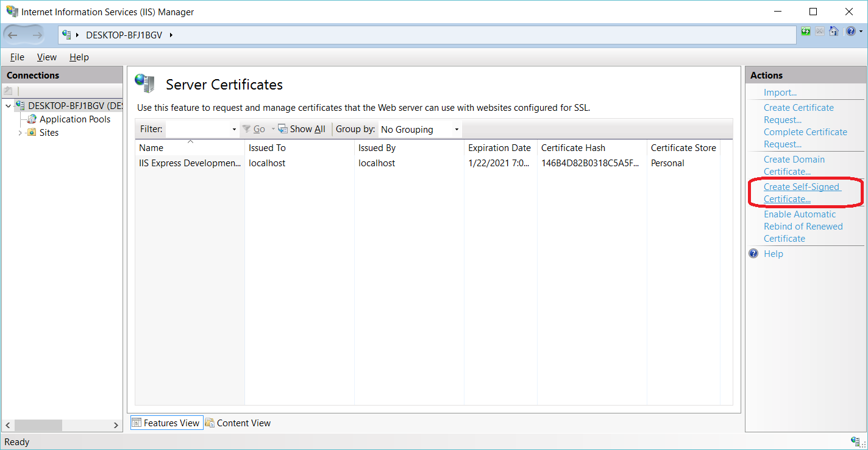Open the Filter combo box dropdown
This screenshot has height=450, width=868.
pyautogui.click(x=234, y=130)
